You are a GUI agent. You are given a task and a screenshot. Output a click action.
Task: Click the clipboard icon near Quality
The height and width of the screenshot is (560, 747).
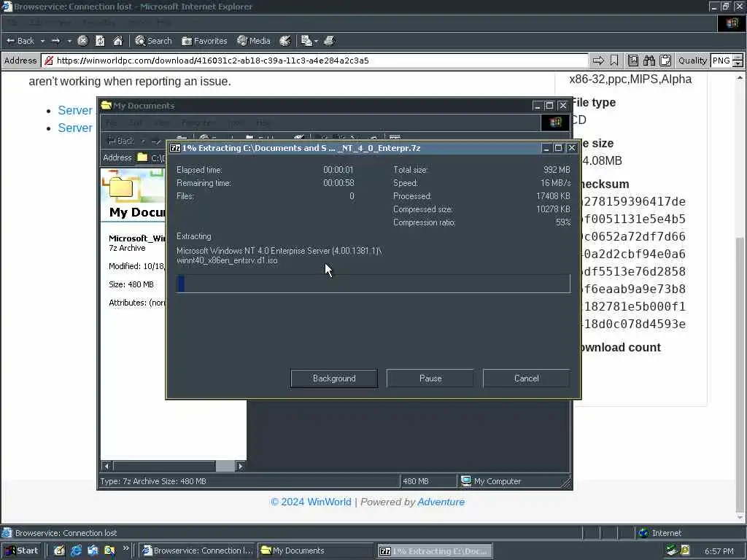click(665, 61)
